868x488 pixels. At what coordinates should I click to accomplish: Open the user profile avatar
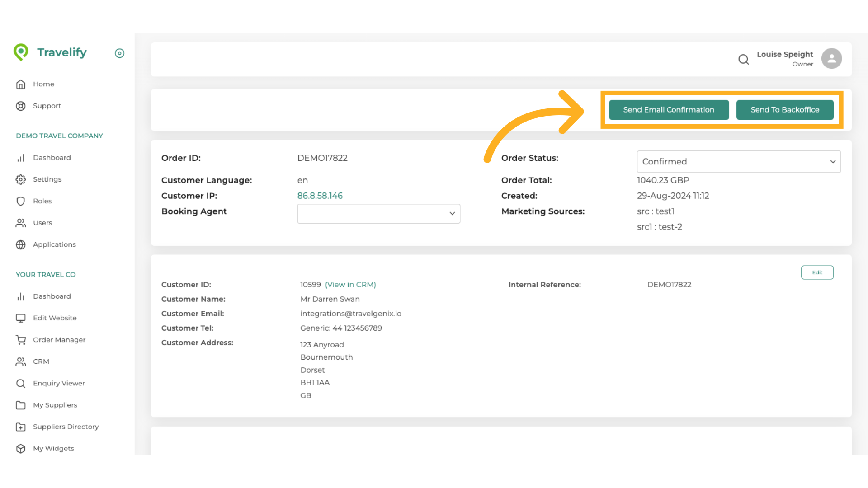coord(832,58)
